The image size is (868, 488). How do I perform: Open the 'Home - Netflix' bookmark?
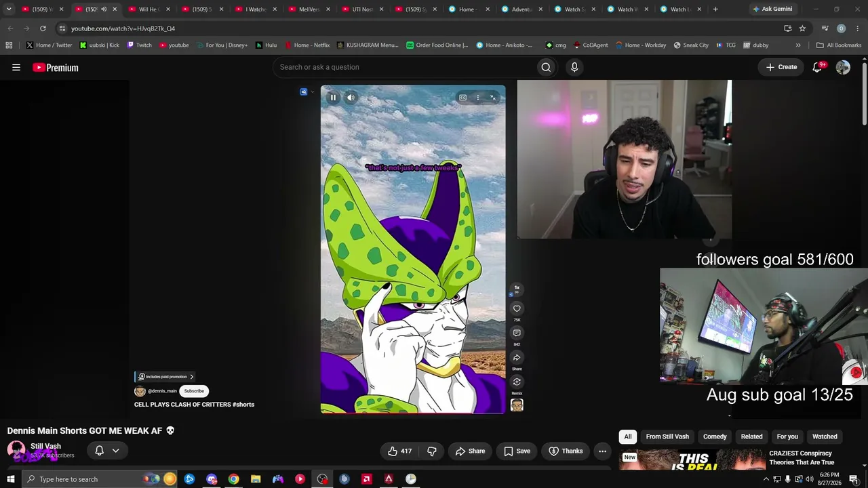(x=307, y=45)
